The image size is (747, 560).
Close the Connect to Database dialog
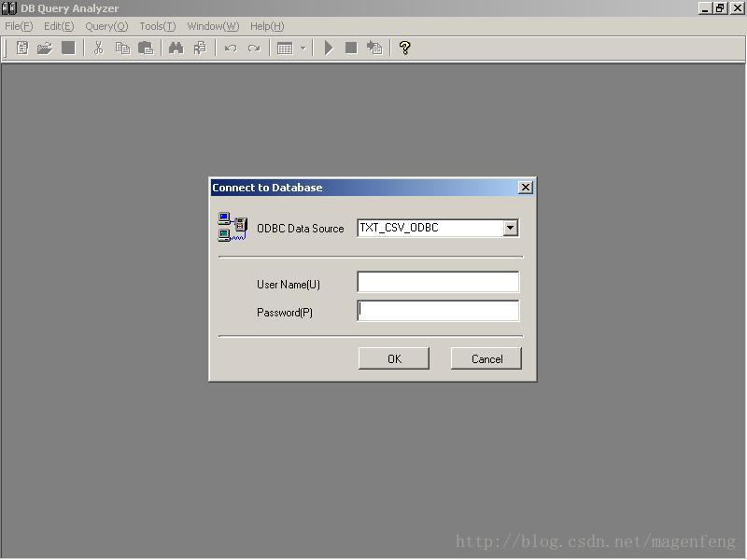coord(525,188)
